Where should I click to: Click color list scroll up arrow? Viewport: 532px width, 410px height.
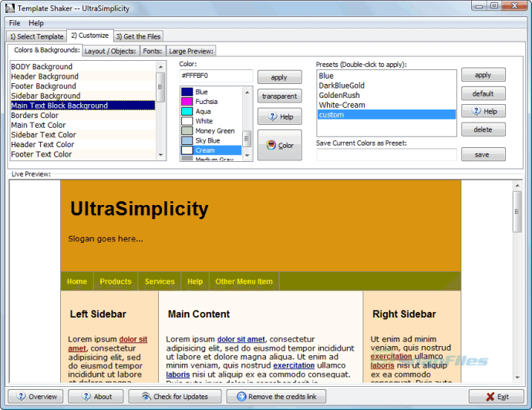click(x=247, y=92)
